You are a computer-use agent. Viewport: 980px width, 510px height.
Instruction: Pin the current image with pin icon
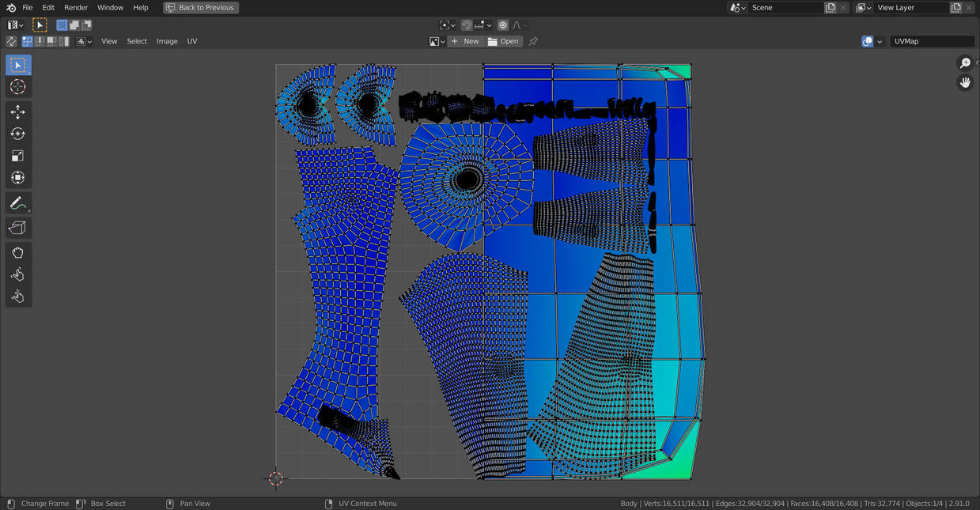tap(533, 41)
